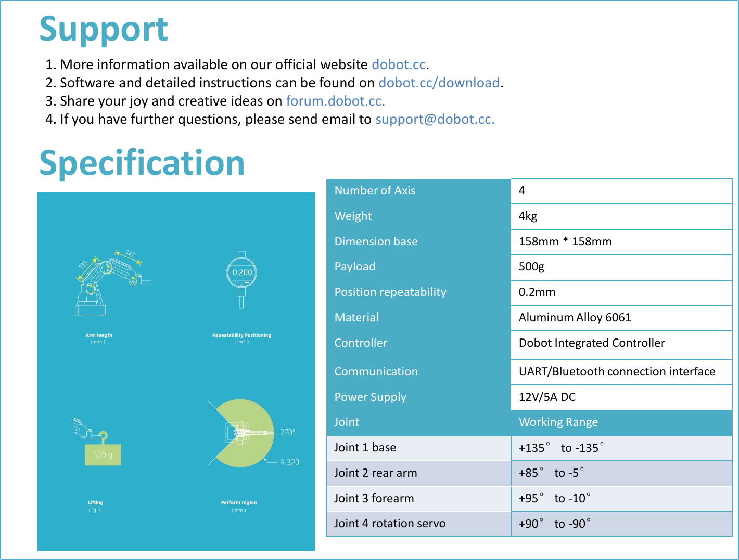Click the '147' arm dimension label
Image resolution: width=739 pixels, height=560 pixels.
130,254
